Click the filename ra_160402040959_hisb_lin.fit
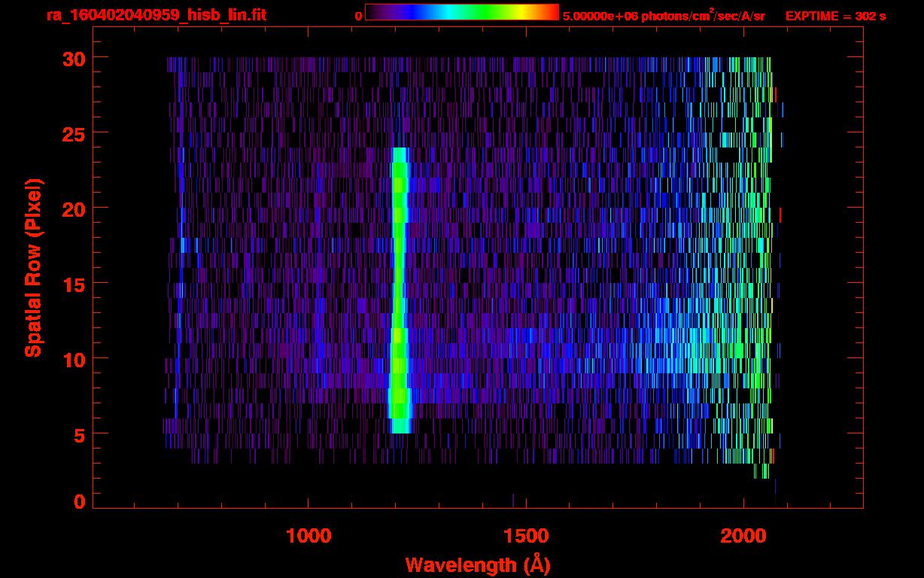The image size is (924, 578). pyautogui.click(x=156, y=14)
